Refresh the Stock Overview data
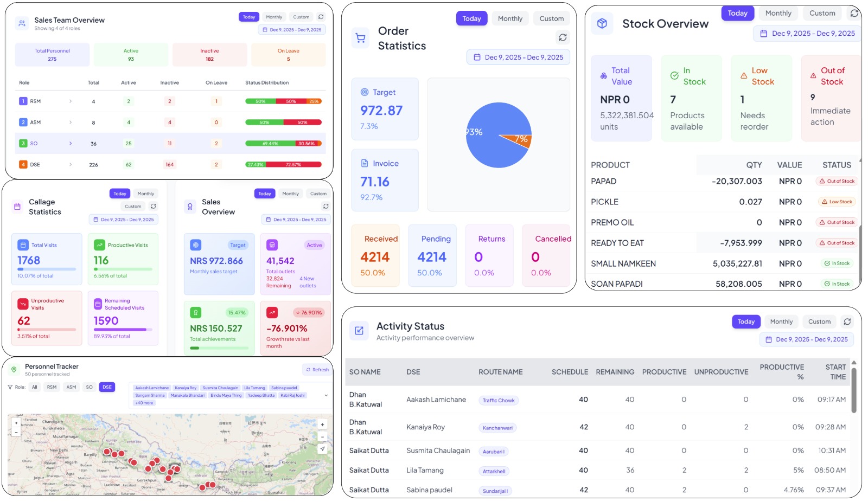This screenshot has height=502, width=868. (854, 13)
